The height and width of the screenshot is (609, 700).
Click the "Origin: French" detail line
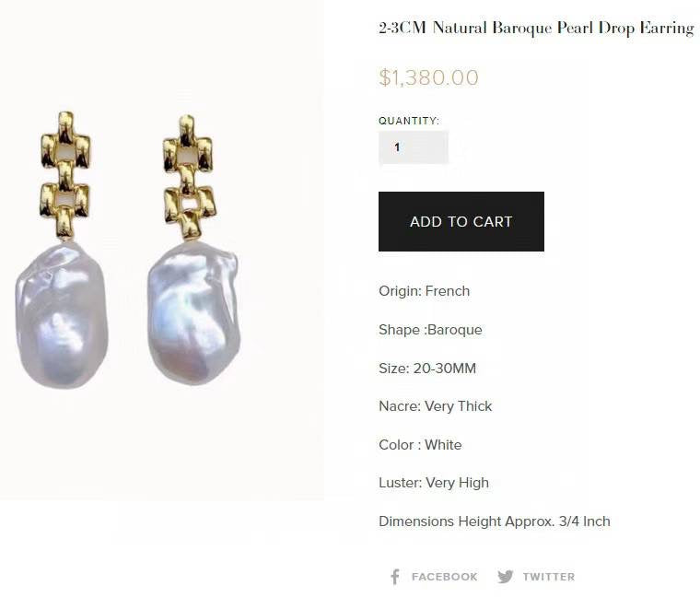pos(424,291)
